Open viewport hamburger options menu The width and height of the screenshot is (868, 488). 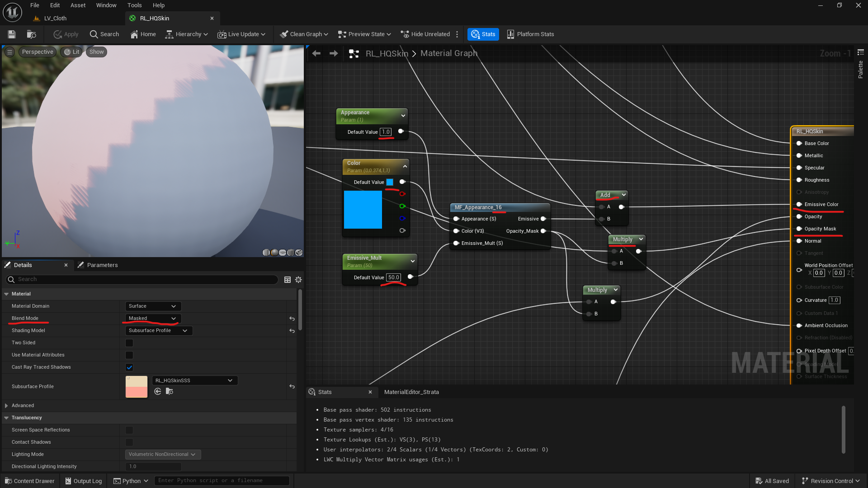(x=9, y=52)
